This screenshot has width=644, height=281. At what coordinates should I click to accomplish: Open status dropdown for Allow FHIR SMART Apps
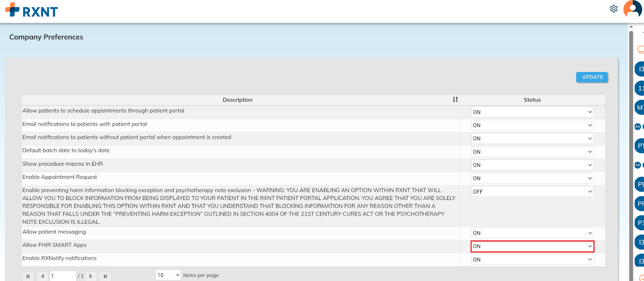[x=532, y=246]
